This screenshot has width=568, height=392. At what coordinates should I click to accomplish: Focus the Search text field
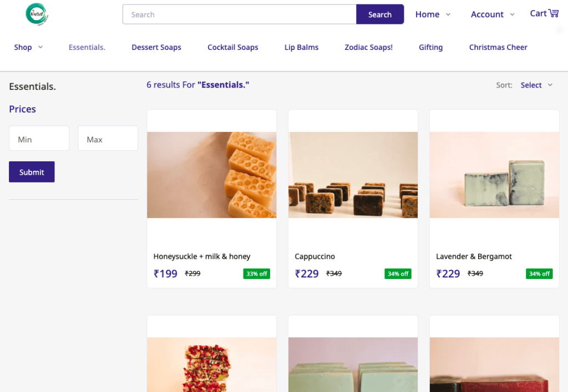coord(240,14)
